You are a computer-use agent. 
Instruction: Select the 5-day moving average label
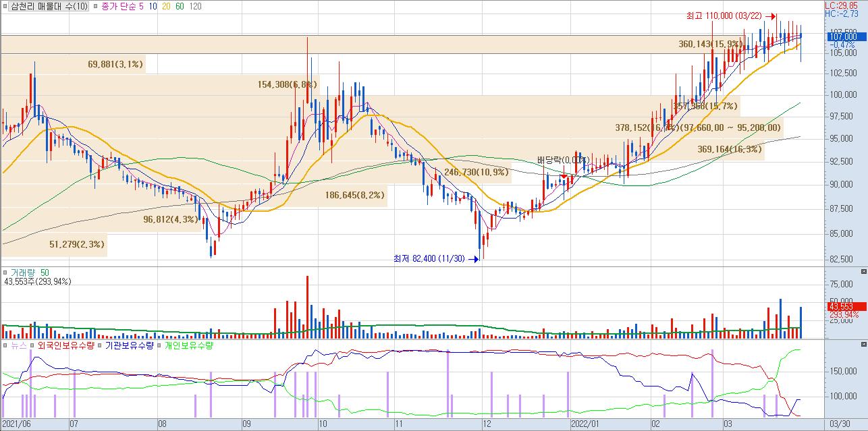pyautogui.click(x=140, y=7)
